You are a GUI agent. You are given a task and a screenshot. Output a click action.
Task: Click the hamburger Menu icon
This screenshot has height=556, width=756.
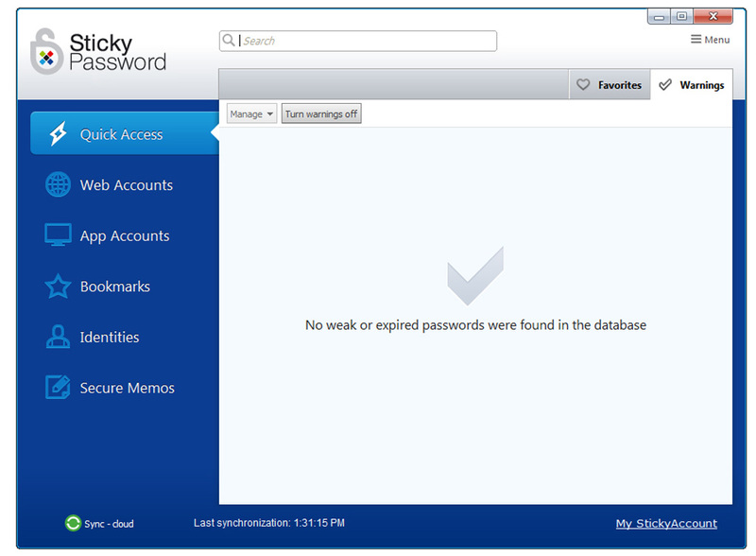point(696,39)
